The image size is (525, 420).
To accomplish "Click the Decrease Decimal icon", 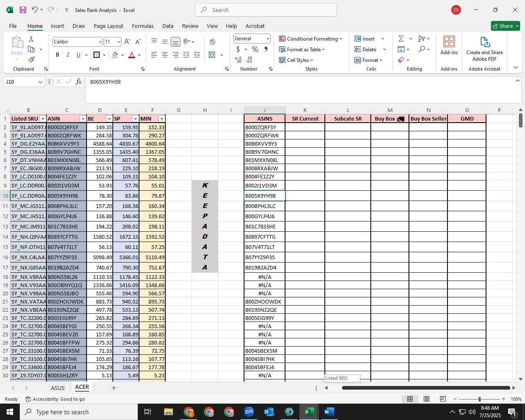I will (x=249, y=60).
